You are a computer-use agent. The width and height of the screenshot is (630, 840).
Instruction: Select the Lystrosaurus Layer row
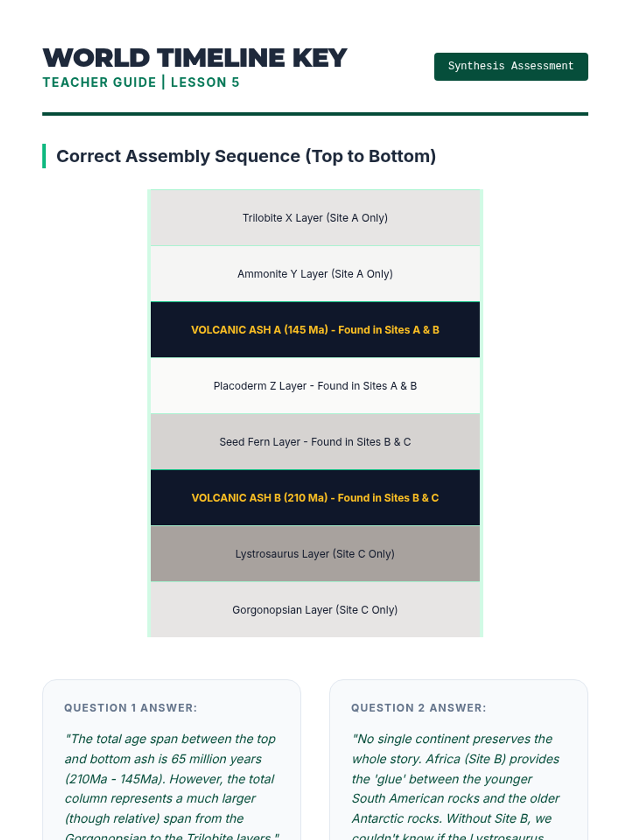(315, 554)
